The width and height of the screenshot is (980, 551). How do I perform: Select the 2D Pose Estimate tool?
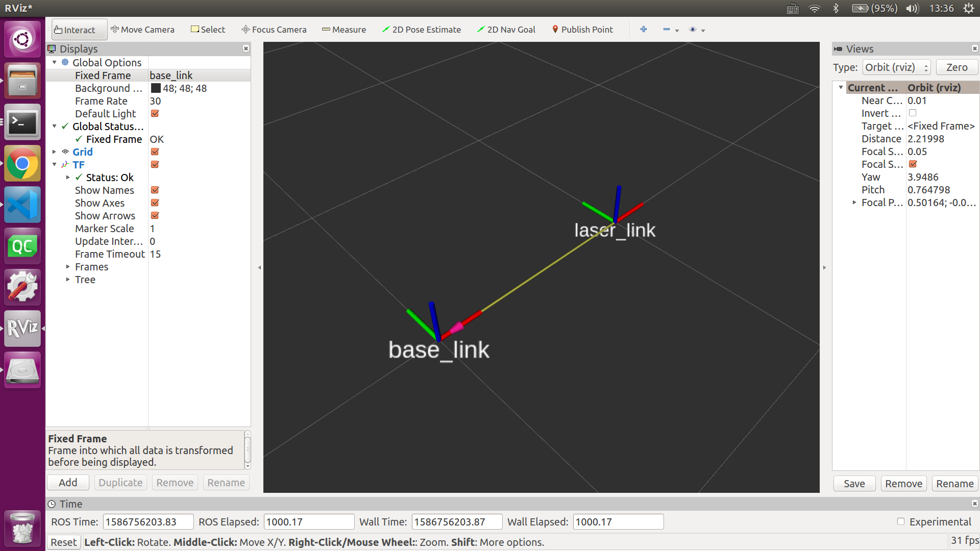click(x=421, y=30)
